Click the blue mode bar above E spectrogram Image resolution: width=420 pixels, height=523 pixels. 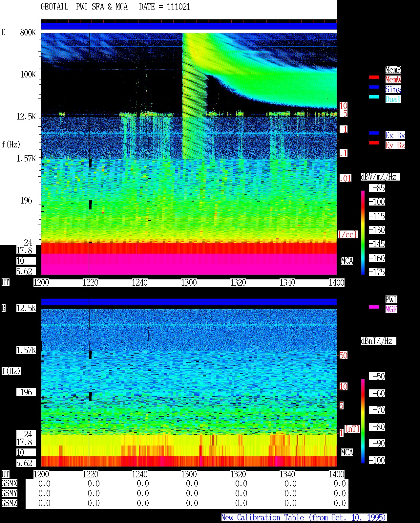point(189,26)
